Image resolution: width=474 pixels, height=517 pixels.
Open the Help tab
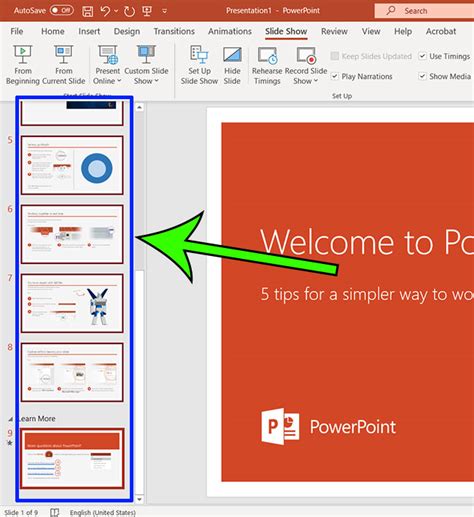[403, 31]
